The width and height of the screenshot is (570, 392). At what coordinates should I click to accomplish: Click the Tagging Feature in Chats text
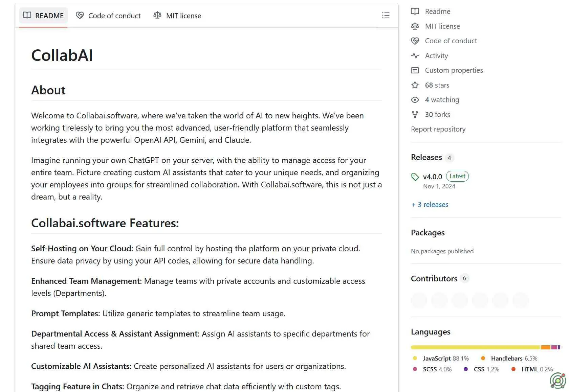point(78,387)
